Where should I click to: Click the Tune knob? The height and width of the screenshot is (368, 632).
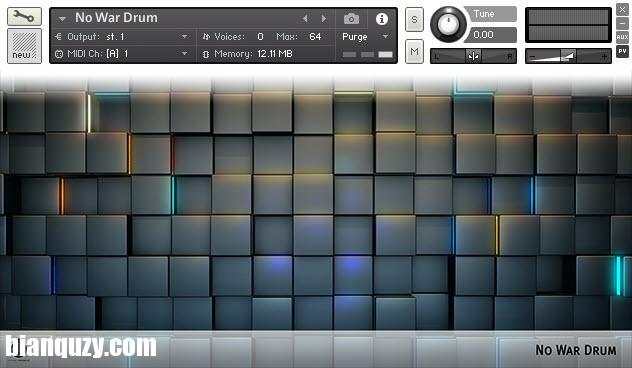coord(448,24)
